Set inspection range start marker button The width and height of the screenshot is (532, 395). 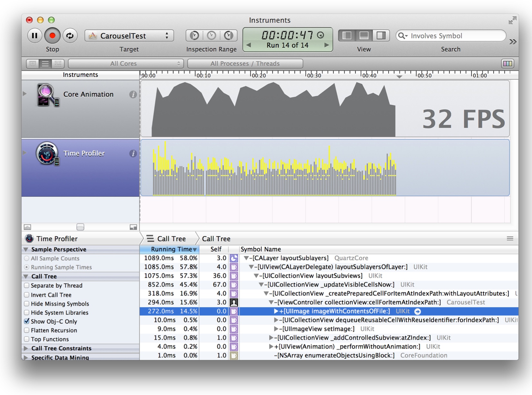(194, 35)
